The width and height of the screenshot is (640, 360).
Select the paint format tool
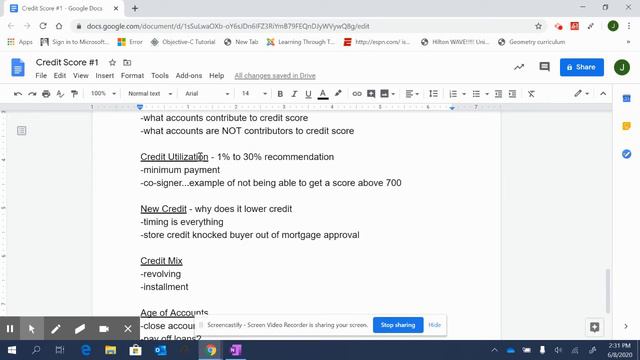click(x=74, y=94)
